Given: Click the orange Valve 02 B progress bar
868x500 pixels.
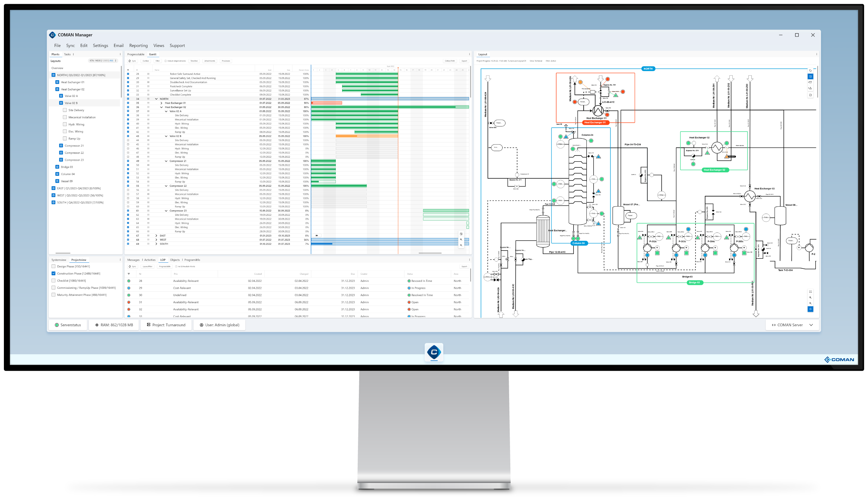Looking at the screenshot, I should [367, 136].
